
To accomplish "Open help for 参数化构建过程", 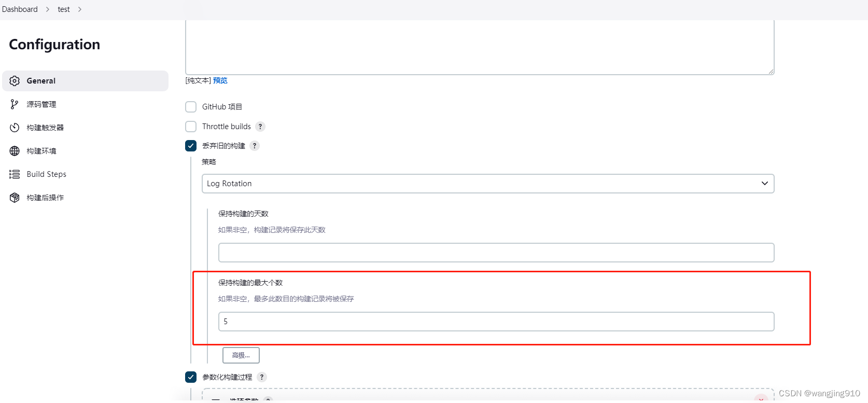I will 262,377.
